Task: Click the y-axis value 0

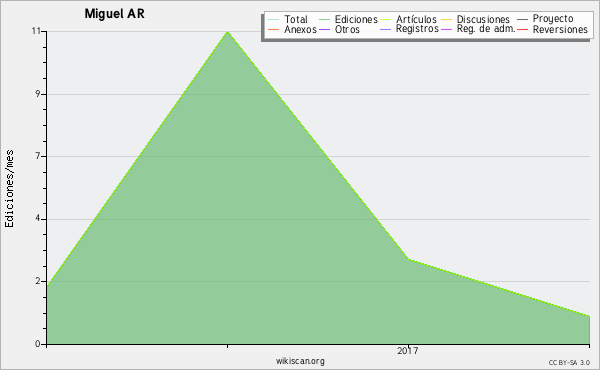Action: point(38,344)
